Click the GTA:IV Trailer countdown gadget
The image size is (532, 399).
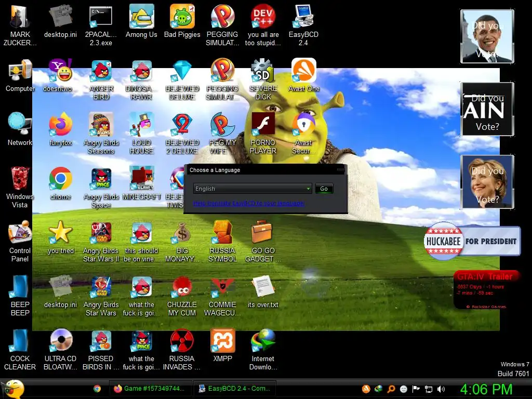pos(486,290)
